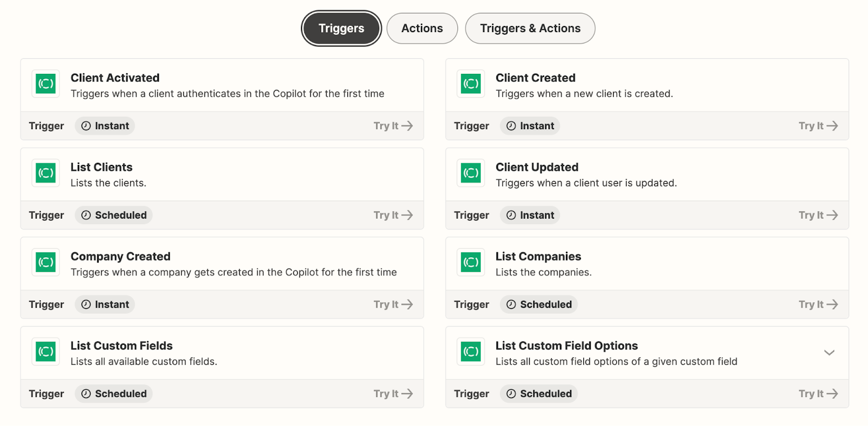Try the List Companies trigger
Viewport: 868px width, 426px height.
coord(818,304)
